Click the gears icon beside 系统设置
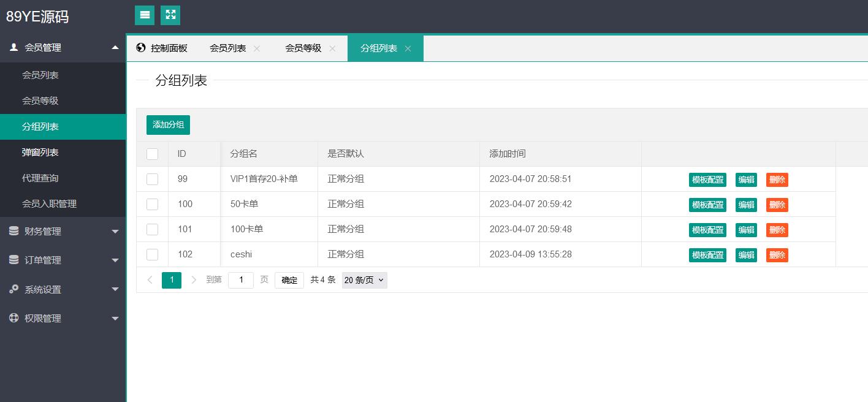This screenshot has height=402, width=868. [x=13, y=289]
